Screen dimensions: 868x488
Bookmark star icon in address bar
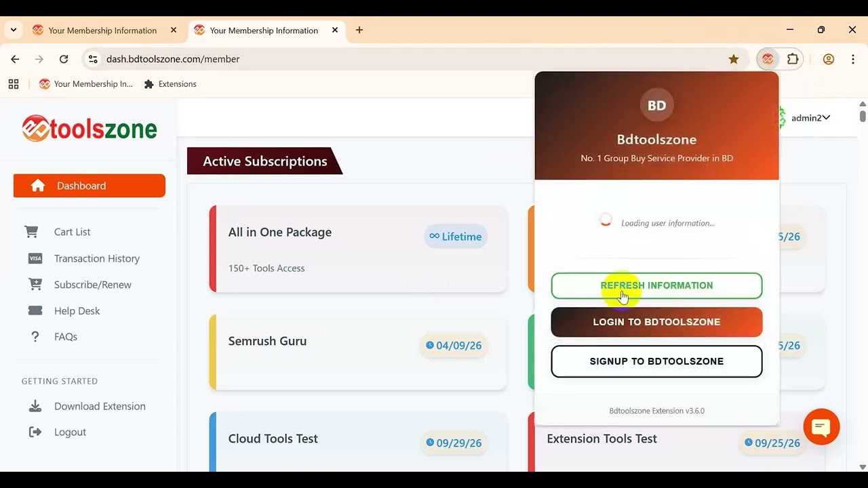(734, 59)
